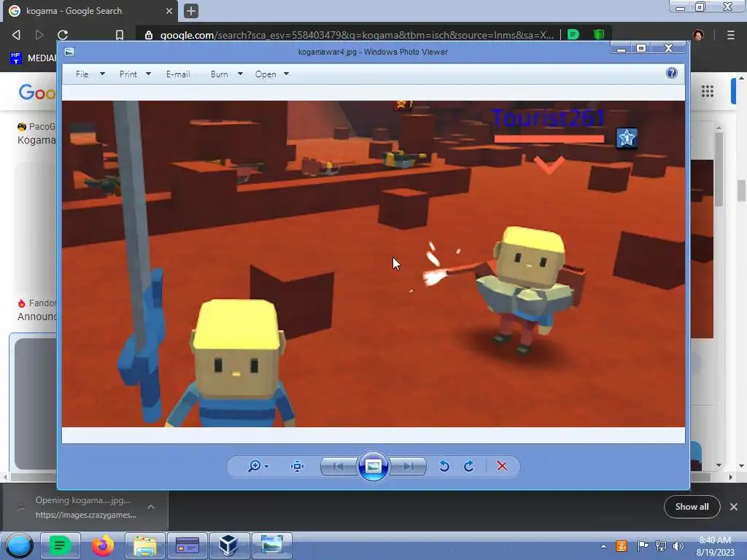Image resolution: width=747 pixels, height=560 pixels.
Task: Click the browser address bar URL
Action: click(x=357, y=35)
